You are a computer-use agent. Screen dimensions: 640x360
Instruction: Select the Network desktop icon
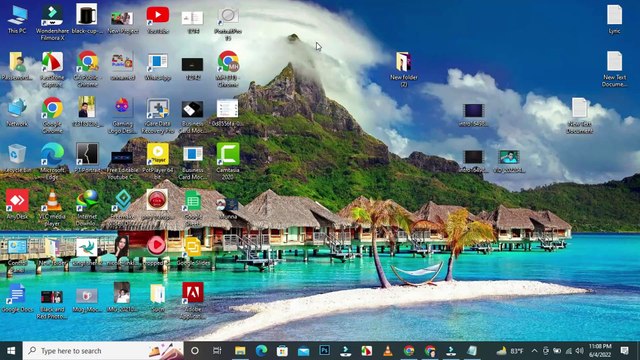click(x=17, y=112)
